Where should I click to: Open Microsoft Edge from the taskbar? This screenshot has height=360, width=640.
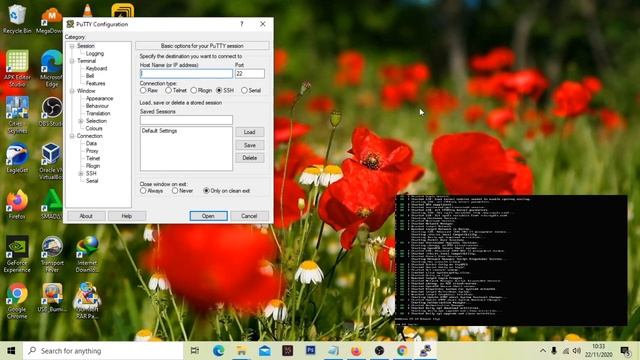coord(218,351)
